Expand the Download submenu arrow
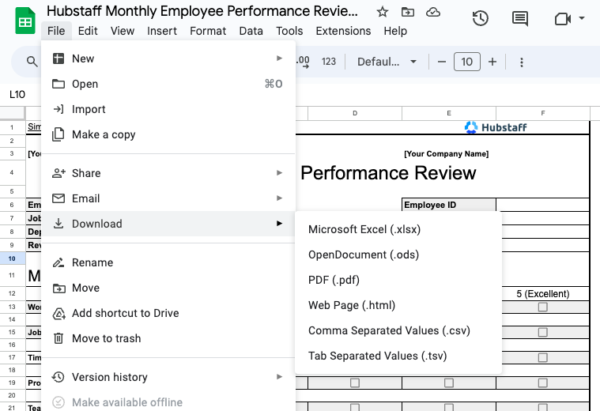Screen dimensions: 600x411 point(279,223)
